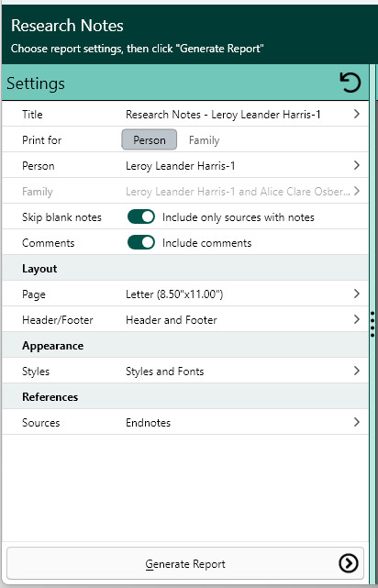Open the Family row chevron
The height and width of the screenshot is (588, 378).
[x=357, y=191]
